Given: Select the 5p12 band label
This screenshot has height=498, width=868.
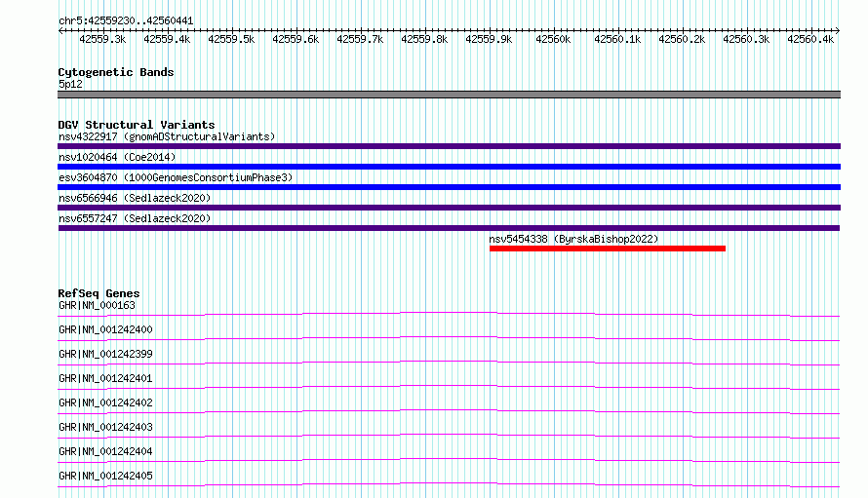Looking at the screenshot, I should tap(70, 84).
